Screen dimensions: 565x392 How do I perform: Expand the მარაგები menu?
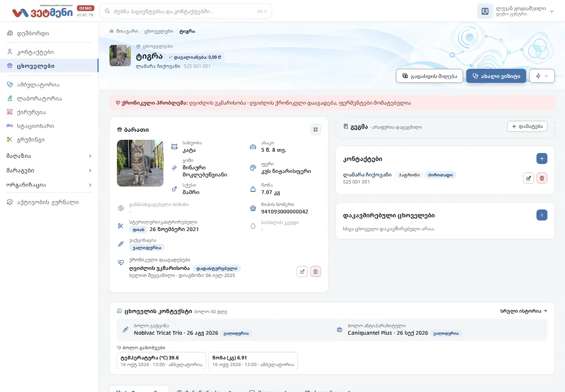[49, 170]
